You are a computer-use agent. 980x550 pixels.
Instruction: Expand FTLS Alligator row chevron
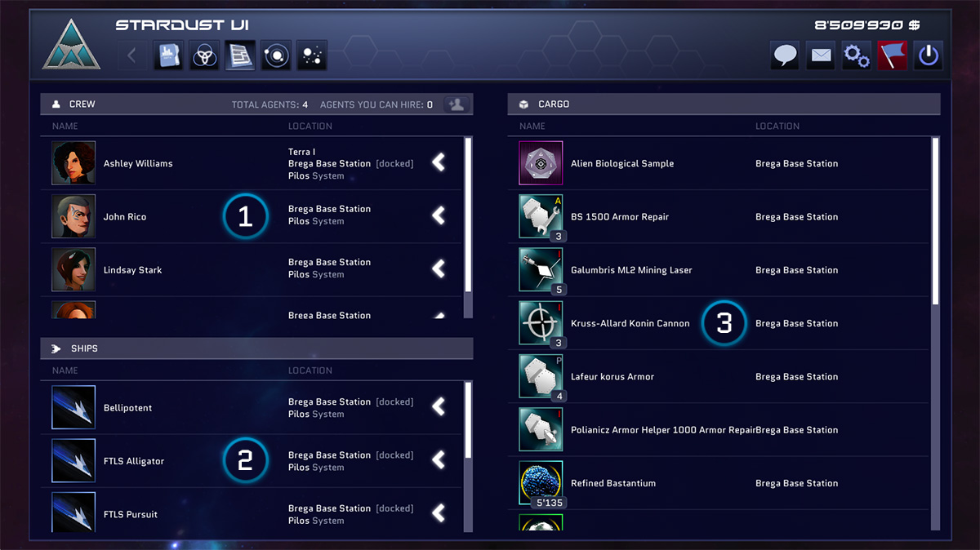tap(439, 460)
